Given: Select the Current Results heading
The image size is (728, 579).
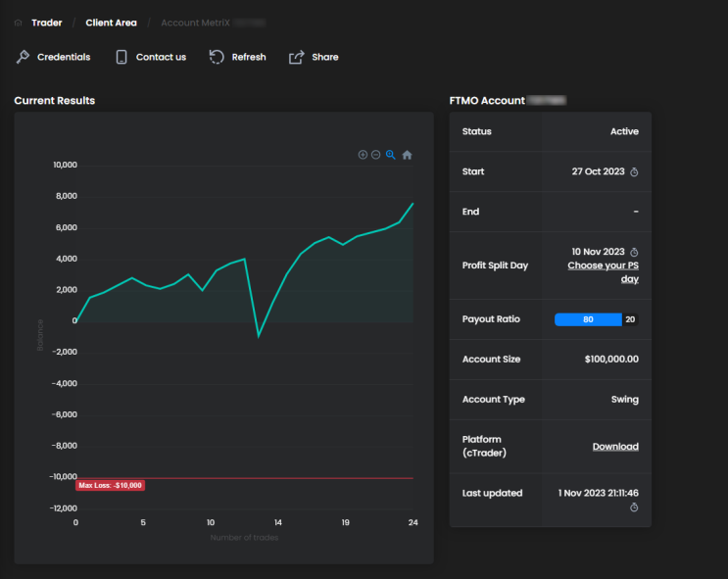Looking at the screenshot, I should pos(54,101).
